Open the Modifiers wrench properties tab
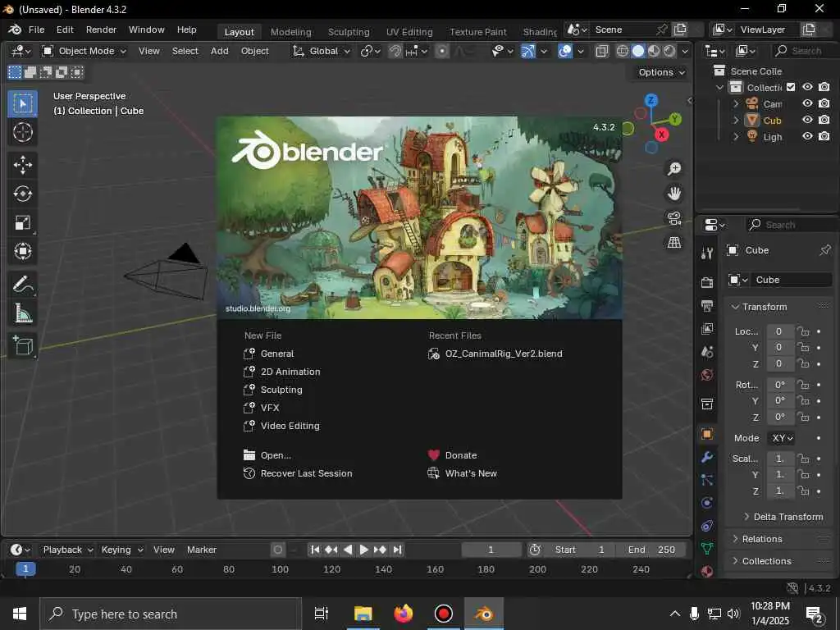 coord(707,457)
